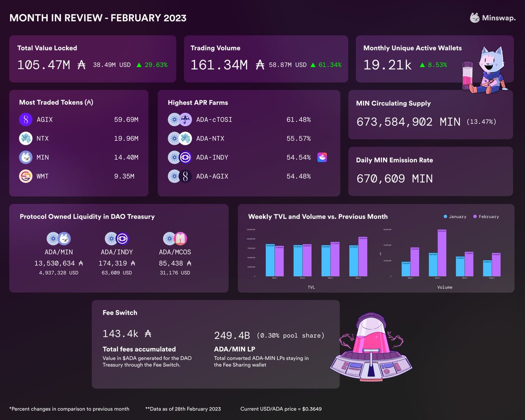The width and height of the screenshot is (525, 420).
Task: Click the ADA symbol after 161.34M
Action: tap(260, 65)
